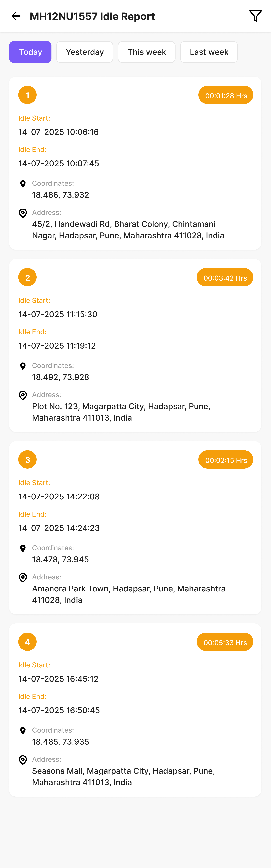This screenshot has height=868, width=271.
Task: Tap the address location icon in entry 2
Action: [x=23, y=395]
